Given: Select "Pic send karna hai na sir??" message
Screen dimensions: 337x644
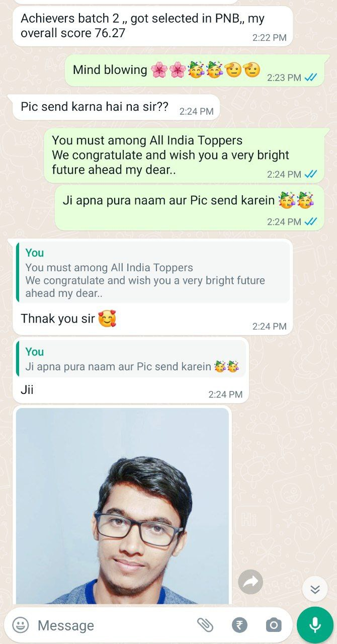Looking at the screenshot, I should pos(116,107).
